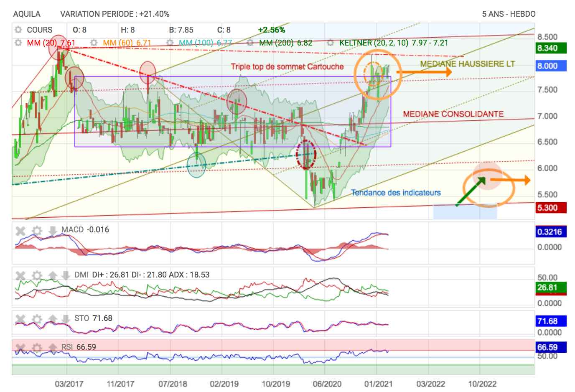Click the 5 ANS - HEBDO period label
This screenshot has width=575, height=392.
(509, 14)
